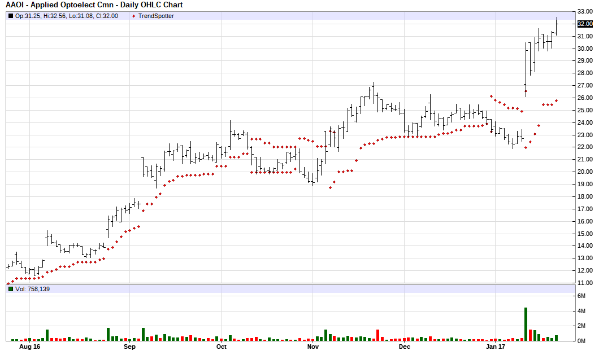
Task: Click the 22.00 price axis label
Action: 585,147
